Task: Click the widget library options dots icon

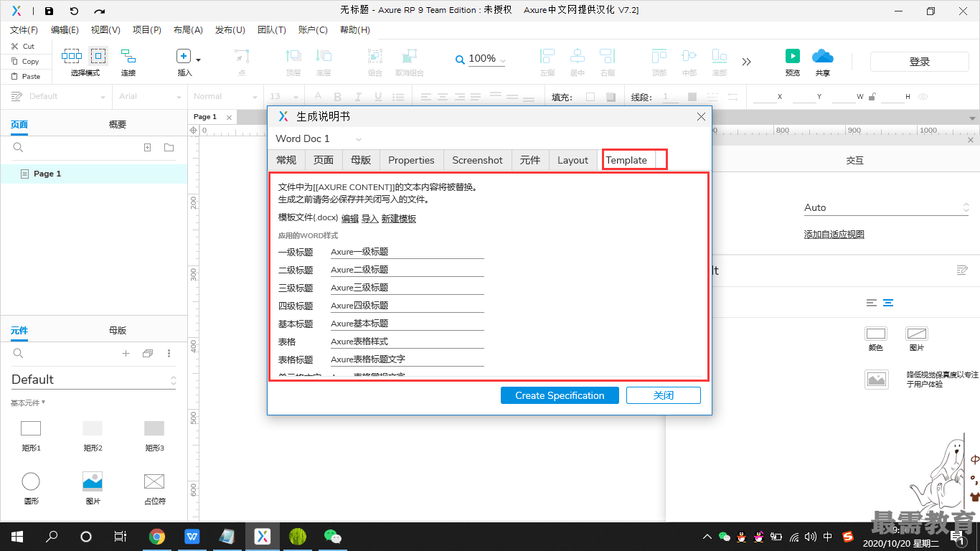Action: click(x=169, y=353)
